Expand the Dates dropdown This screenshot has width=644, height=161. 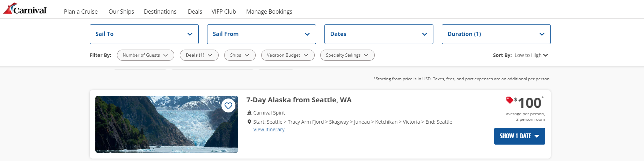click(x=379, y=34)
